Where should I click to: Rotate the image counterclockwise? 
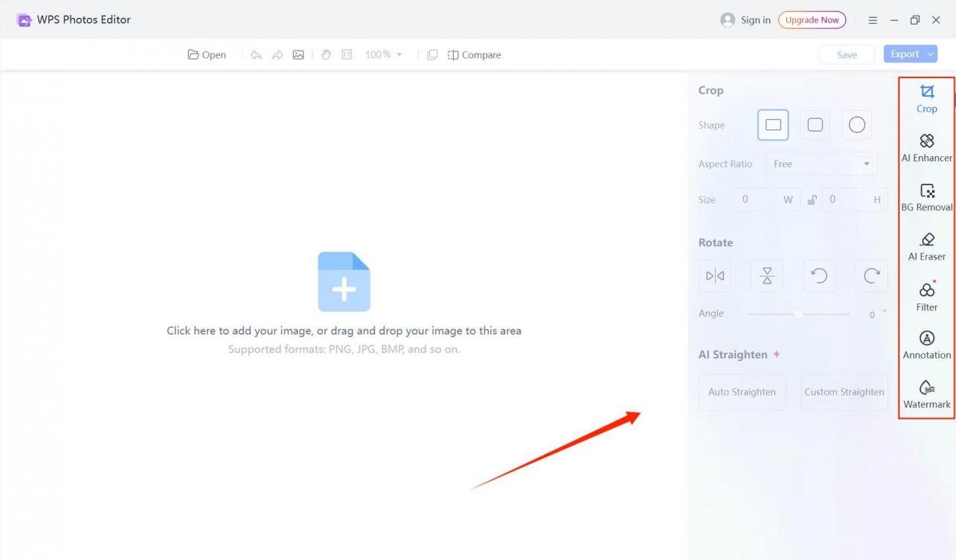pyautogui.click(x=819, y=276)
